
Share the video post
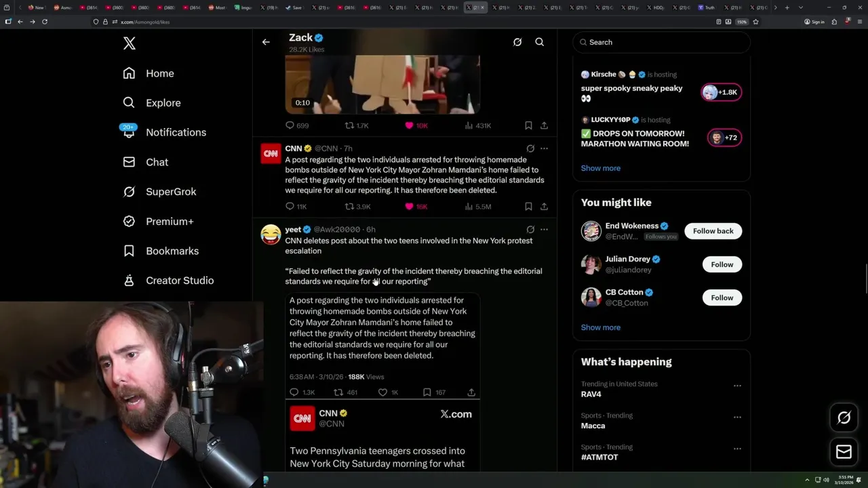tap(544, 125)
